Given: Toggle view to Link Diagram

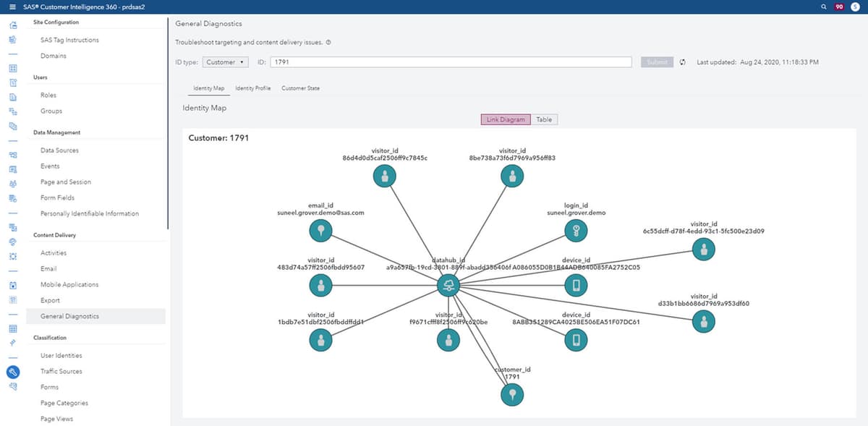Looking at the screenshot, I should (506, 119).
